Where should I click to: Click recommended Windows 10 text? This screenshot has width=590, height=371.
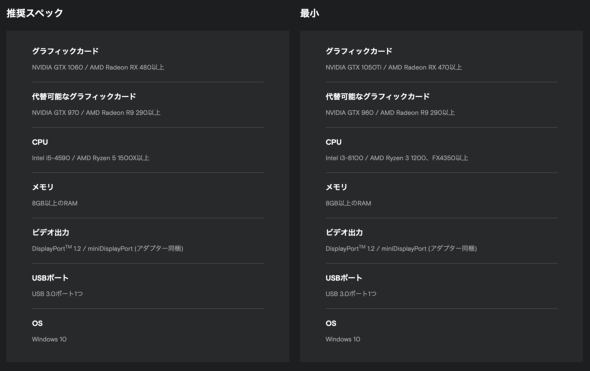49,339
